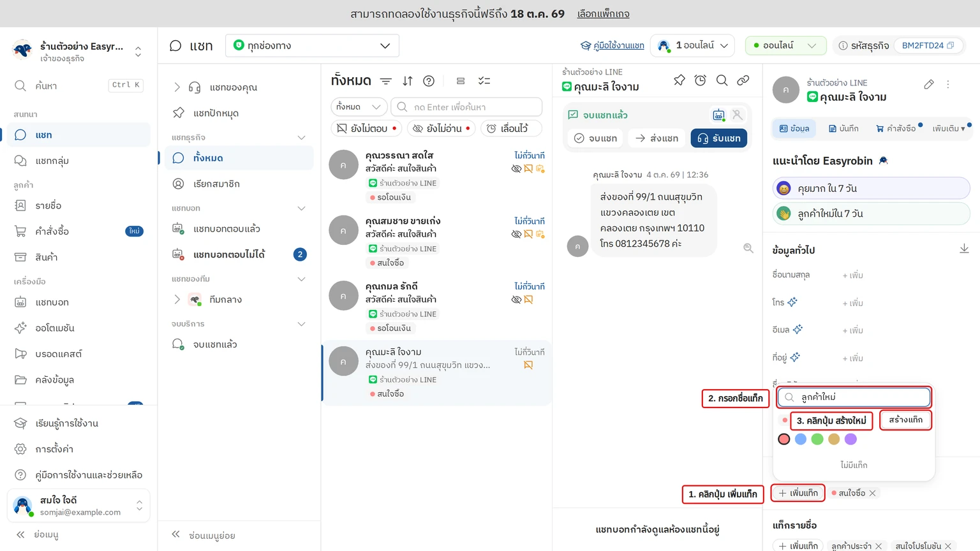Open the ทุกช่องทาง channel dropdown

313,45
